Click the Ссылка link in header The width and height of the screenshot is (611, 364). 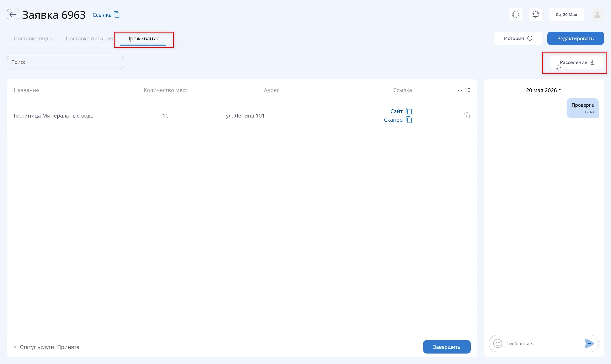pos(102,15)
